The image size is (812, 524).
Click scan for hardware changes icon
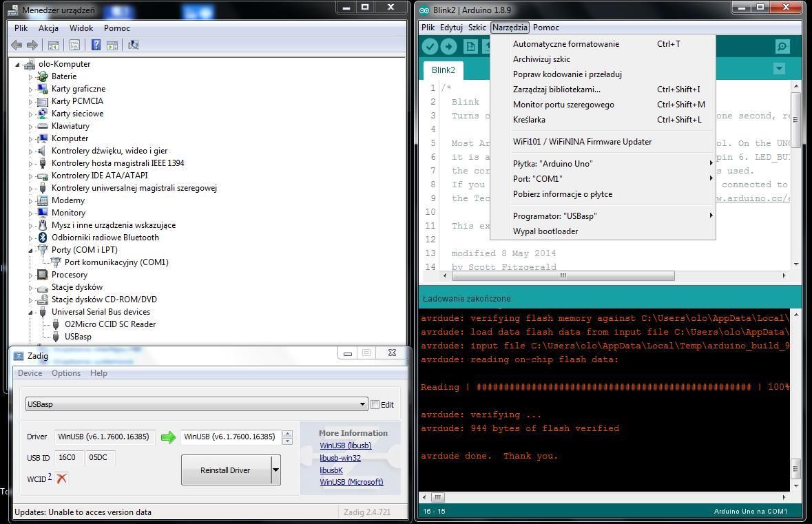tap(134, 45)
